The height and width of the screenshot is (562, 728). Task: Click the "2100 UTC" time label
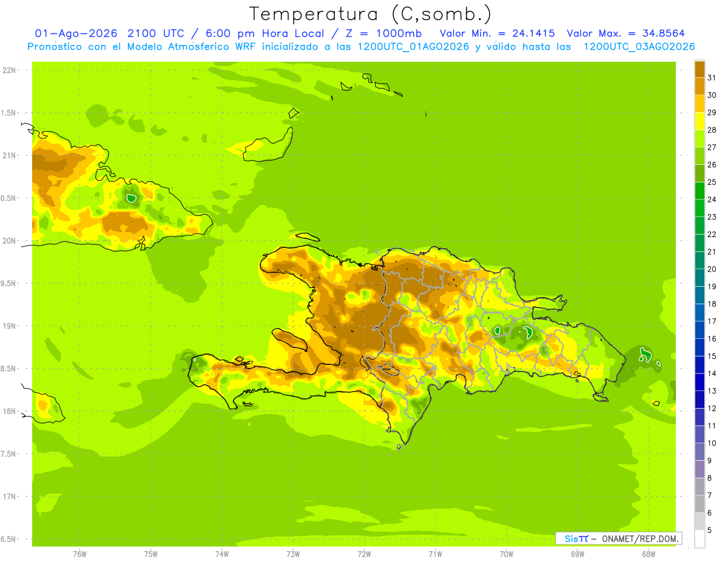(x=157, y=33)
